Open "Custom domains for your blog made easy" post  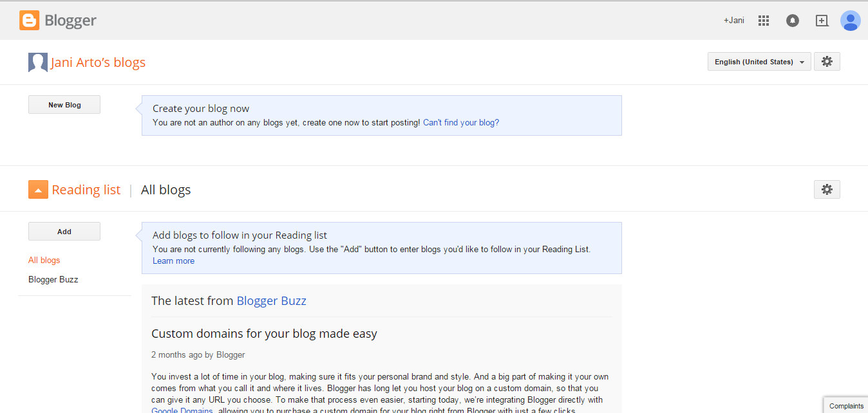coord(264,334)
